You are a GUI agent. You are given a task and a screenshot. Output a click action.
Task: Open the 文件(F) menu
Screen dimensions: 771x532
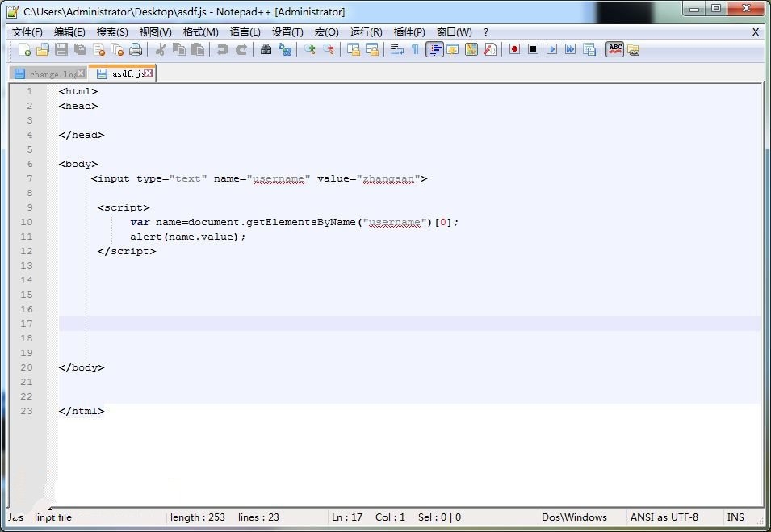(x=27, y=32)
